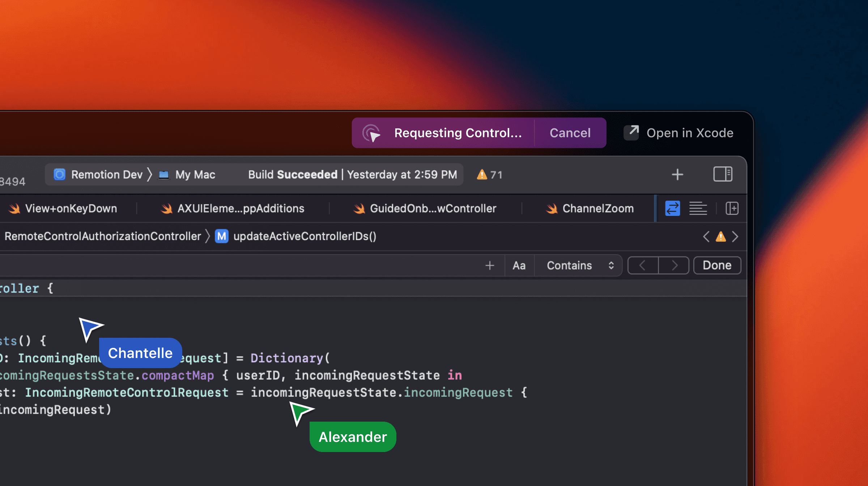Open the editor options lines icon
This screenshot has width=868, height=486.
pos(698,209)
